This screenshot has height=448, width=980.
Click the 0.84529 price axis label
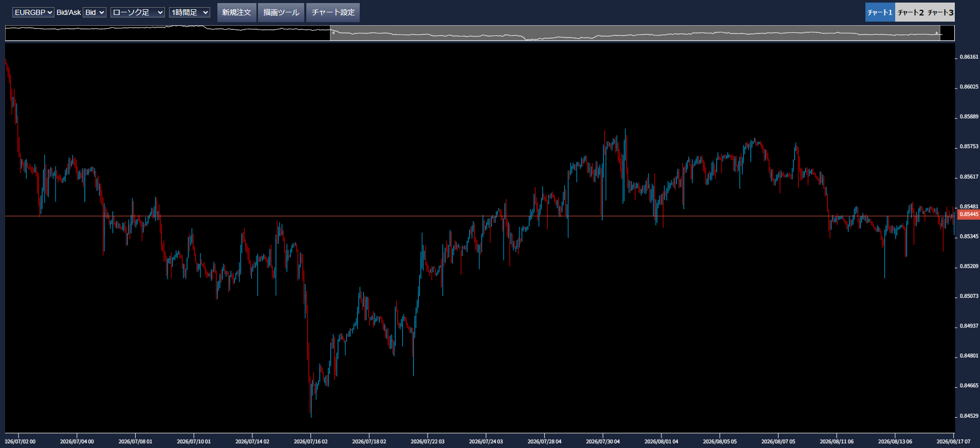point(969,416)
